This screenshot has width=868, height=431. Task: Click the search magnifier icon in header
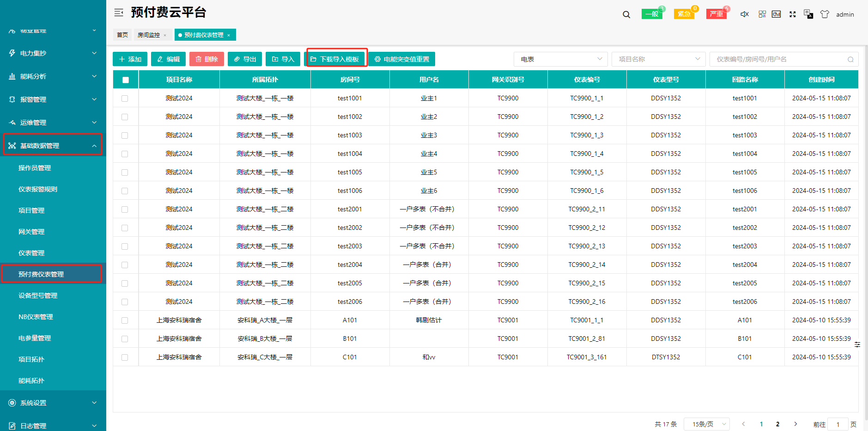tap(626, 14)
